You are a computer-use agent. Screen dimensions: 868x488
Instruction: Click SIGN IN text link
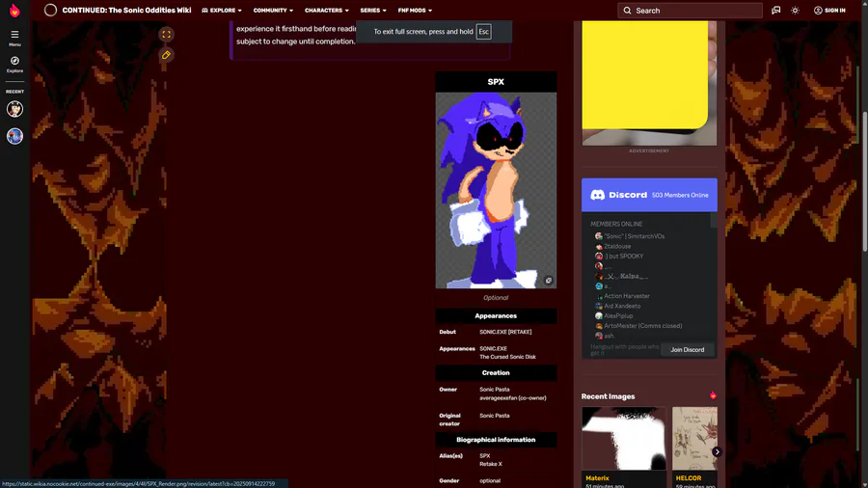835,10
